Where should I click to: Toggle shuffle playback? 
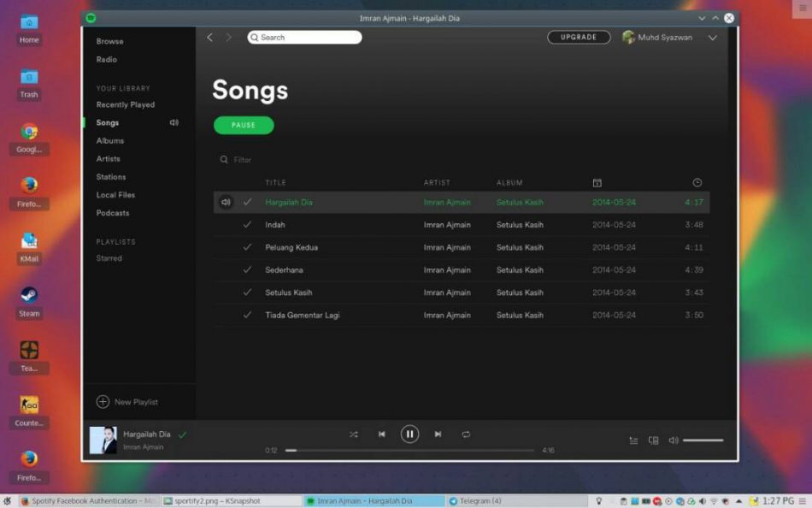click(x=354, y=434)
